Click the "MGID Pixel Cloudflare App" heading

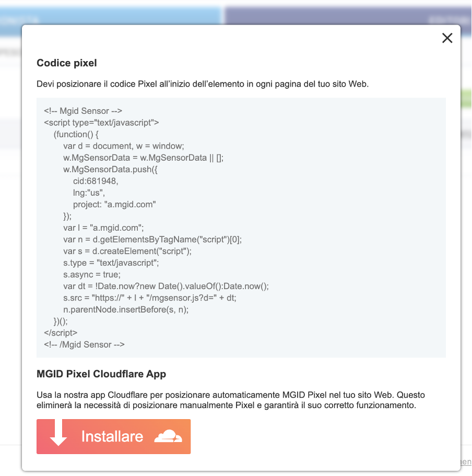coord(101,374)
